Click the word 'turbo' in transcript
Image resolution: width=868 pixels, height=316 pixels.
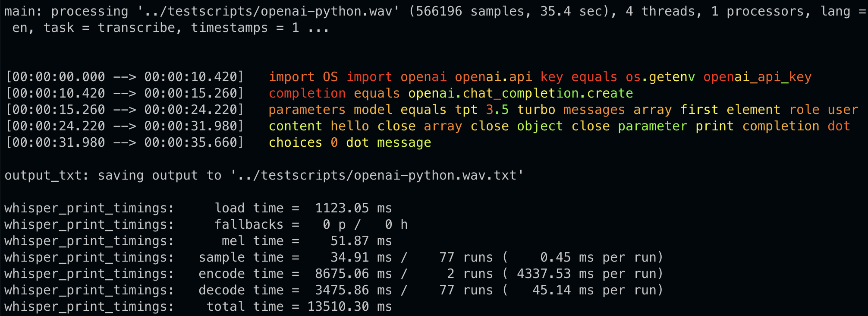point(536,110)
